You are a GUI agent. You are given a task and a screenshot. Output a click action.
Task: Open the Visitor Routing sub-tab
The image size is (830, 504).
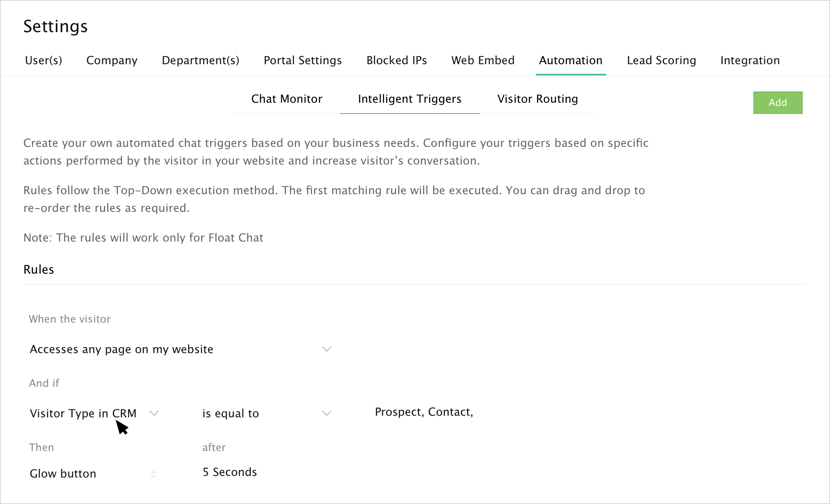pyautogui.click(x=537, y=99)
